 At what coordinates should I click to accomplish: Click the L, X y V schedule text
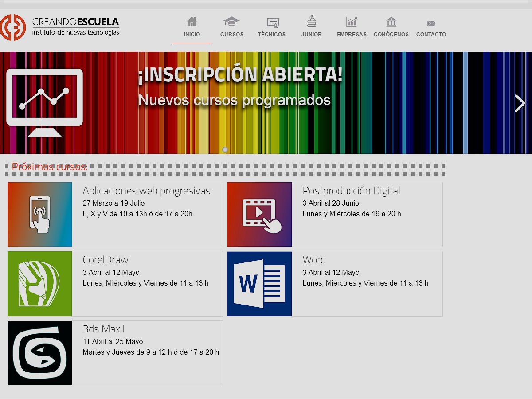137,214
